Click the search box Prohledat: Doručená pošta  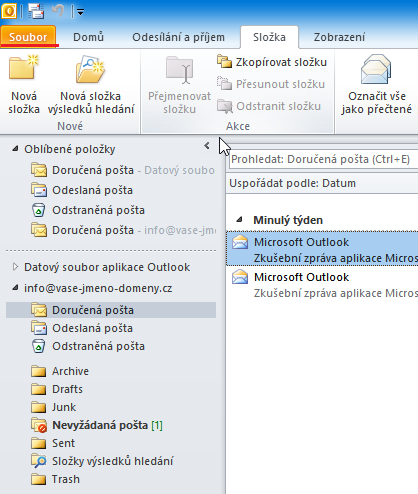[323, 159]
